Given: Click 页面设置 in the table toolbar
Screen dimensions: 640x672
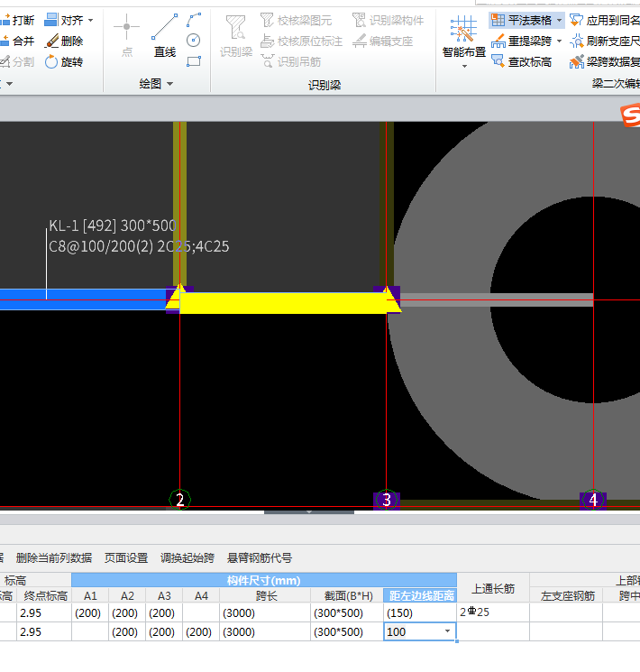Looking at the screenshot, I should tap(126, 558).
